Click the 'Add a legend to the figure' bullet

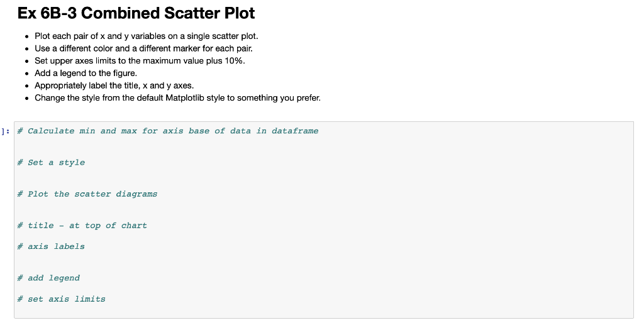(86, 73)
